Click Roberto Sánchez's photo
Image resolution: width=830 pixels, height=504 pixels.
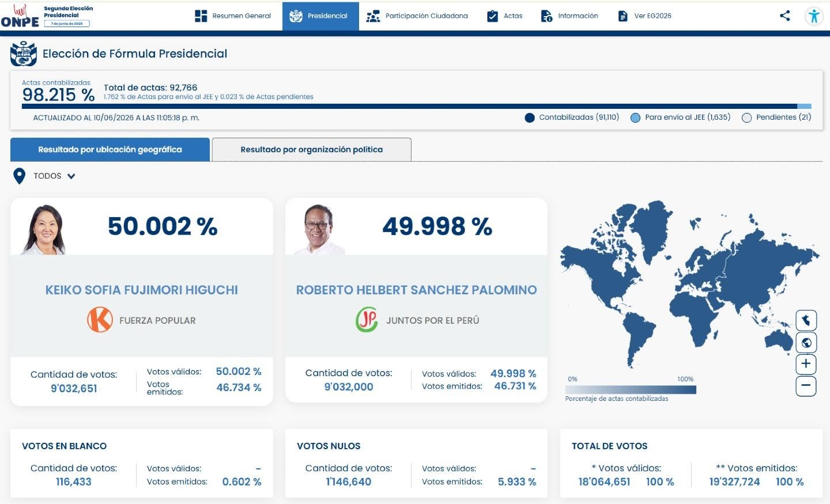click(x=319, y=229)
